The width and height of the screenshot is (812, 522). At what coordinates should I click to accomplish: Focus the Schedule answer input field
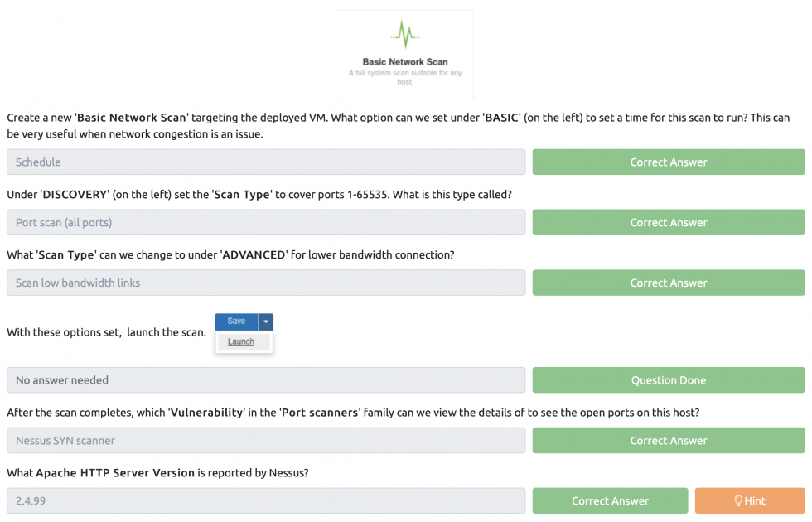point(266,162)
